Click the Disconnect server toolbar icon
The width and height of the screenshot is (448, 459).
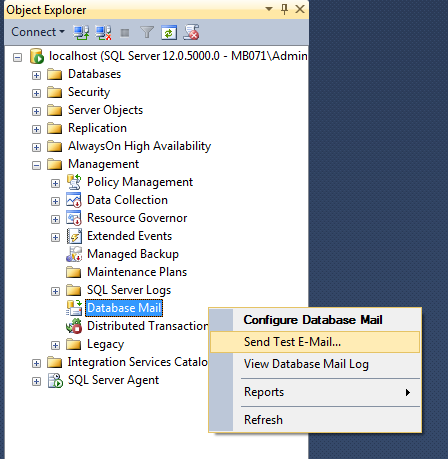(x=103, y=33)
